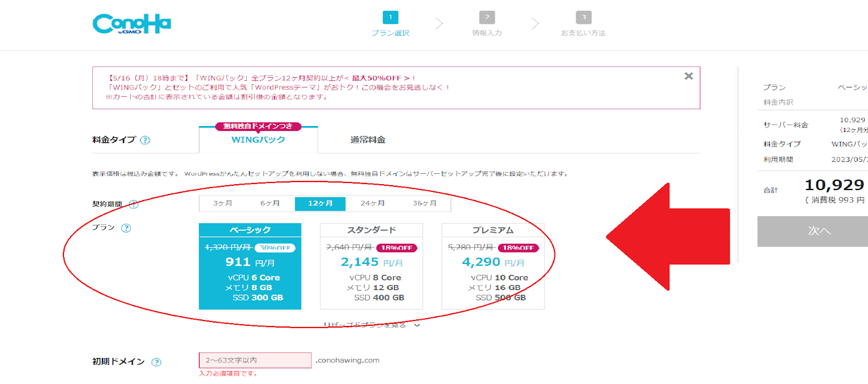Open help icon next to 料金タイプ
Viewport: 868px width, 384px height.
[145, 140]
